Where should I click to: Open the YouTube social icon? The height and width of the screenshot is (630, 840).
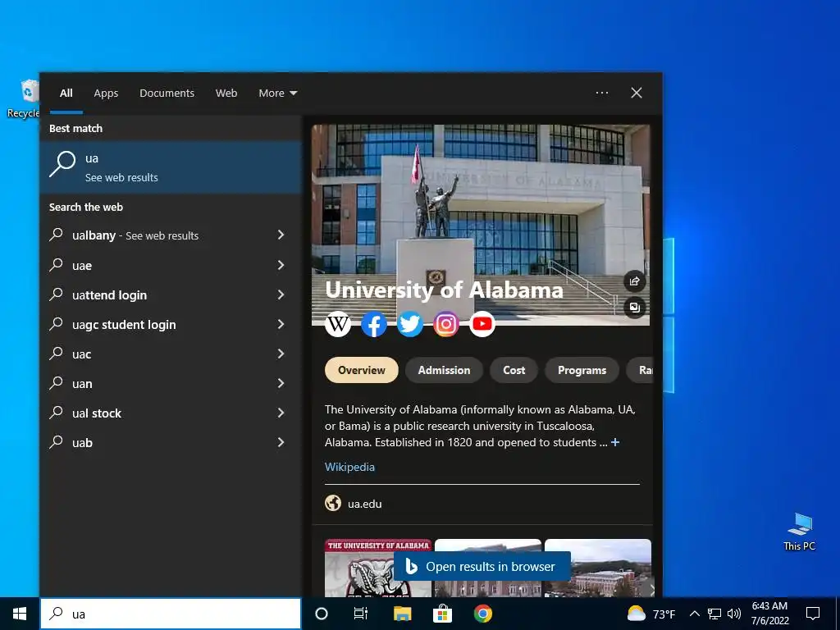tap(482, 324)
